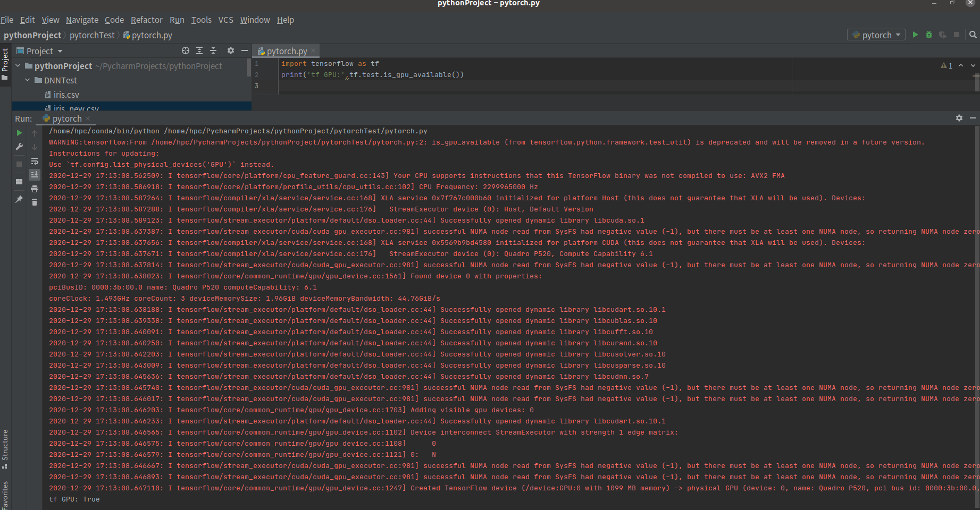Open the Window menu
The image size is (980, 510).
coord(255,20)
